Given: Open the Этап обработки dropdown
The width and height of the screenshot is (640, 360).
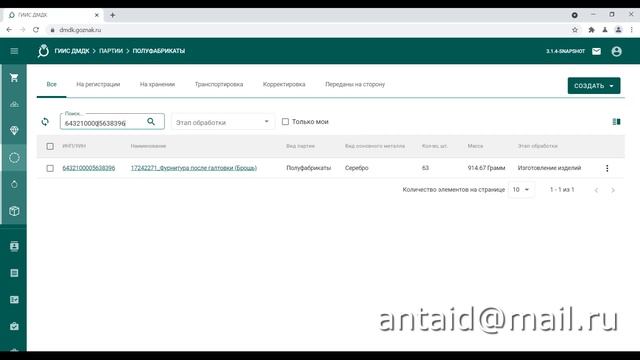Looking at the screenshot, I should point(222,122).
